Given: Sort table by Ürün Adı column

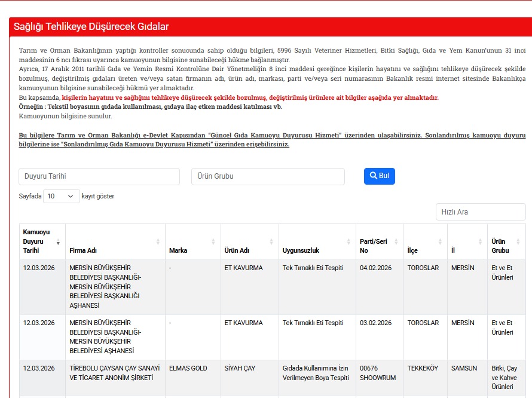Looking at the screenshot, I should [x=249, y=241].
